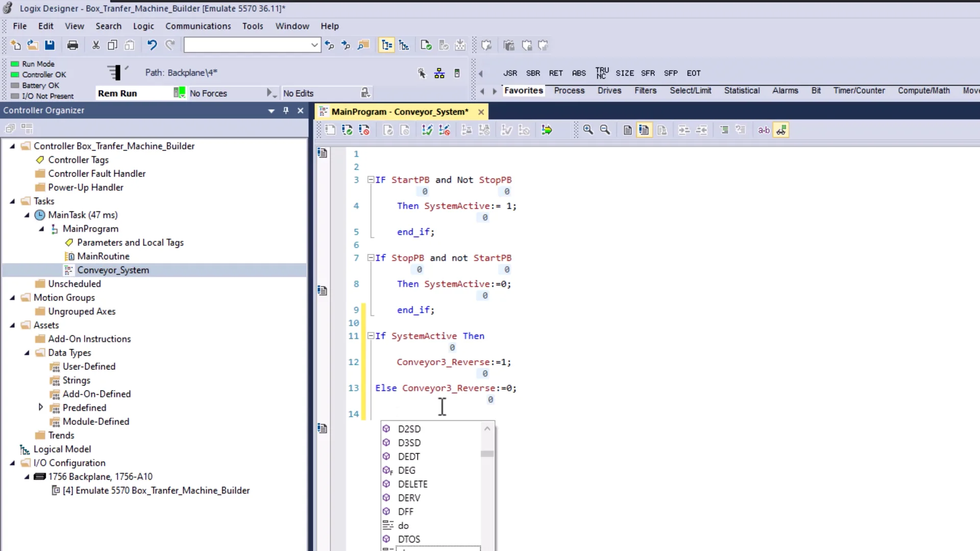This screenshot has height=551, width=980.
Task: Open the Communications menu
Action: pos(199,26)
